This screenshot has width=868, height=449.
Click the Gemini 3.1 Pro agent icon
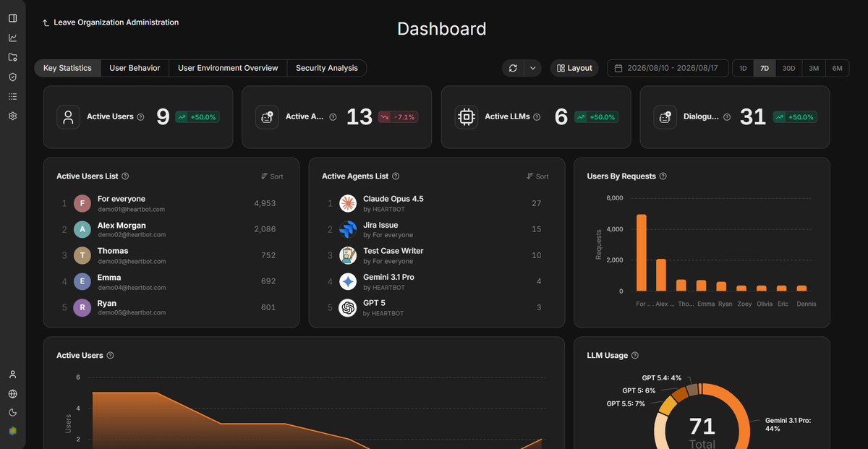pos(348,282)
